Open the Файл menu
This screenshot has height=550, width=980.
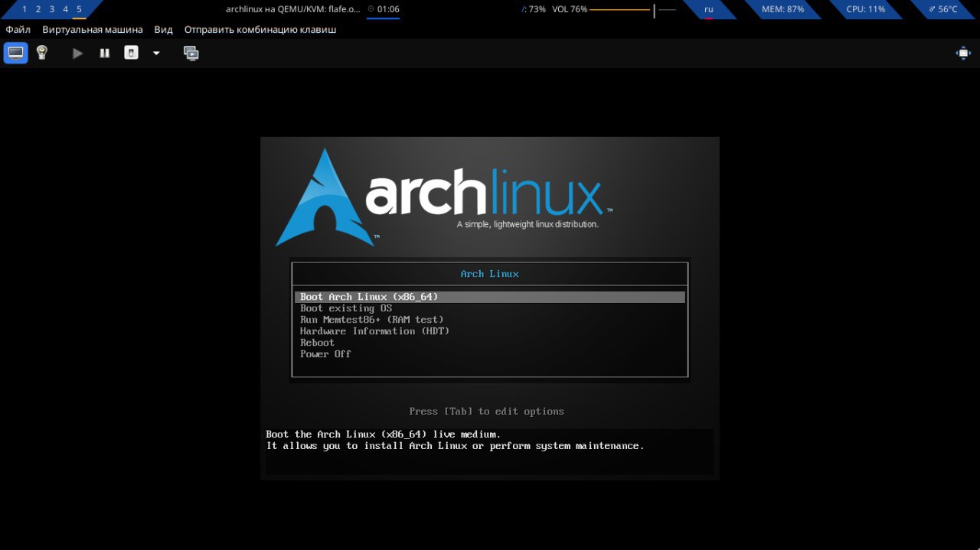click(18, 30)
